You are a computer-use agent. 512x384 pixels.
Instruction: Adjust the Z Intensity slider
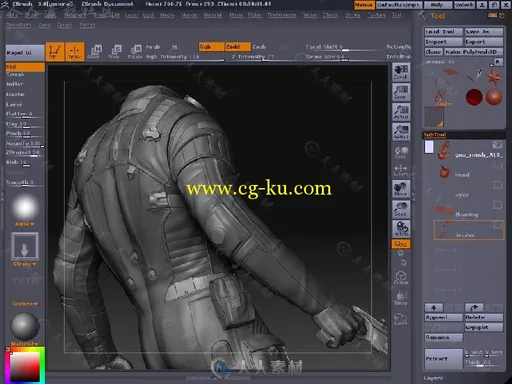(264, 58)
